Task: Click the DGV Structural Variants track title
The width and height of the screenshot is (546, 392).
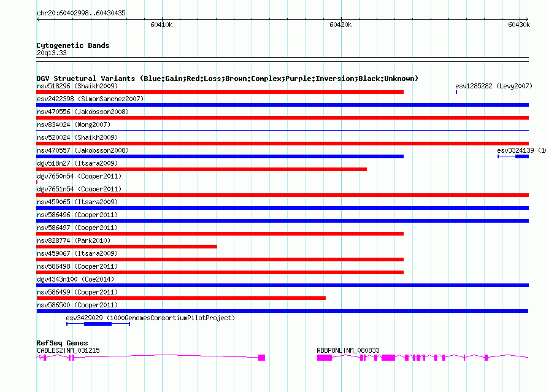Action: coord(228,79)
